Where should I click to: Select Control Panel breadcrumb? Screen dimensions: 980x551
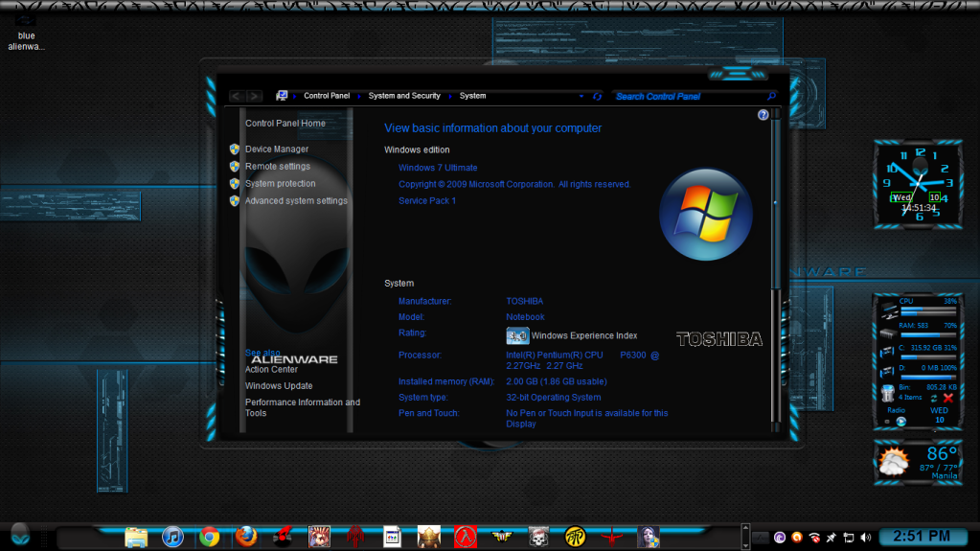[327, 96]
